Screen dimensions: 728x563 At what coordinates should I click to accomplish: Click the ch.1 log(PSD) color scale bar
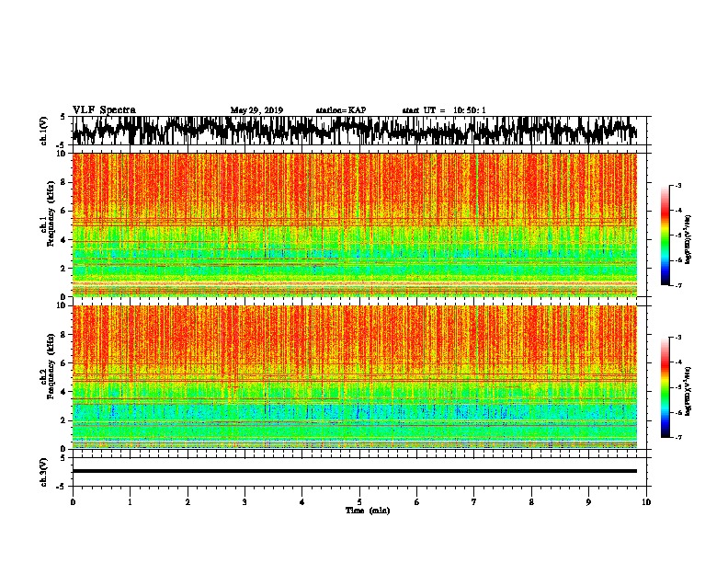tap(665, 236)
